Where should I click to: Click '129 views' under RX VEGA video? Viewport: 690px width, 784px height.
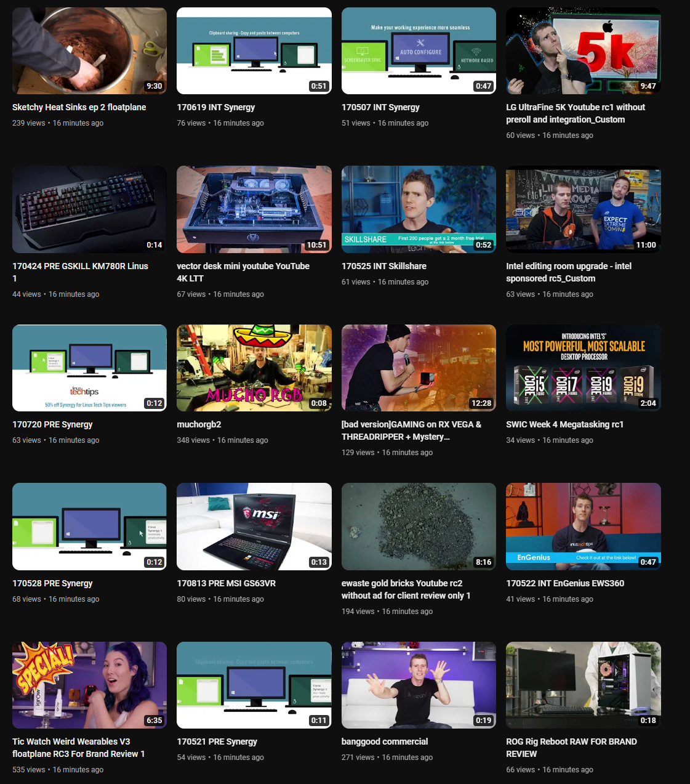(358, 453)
